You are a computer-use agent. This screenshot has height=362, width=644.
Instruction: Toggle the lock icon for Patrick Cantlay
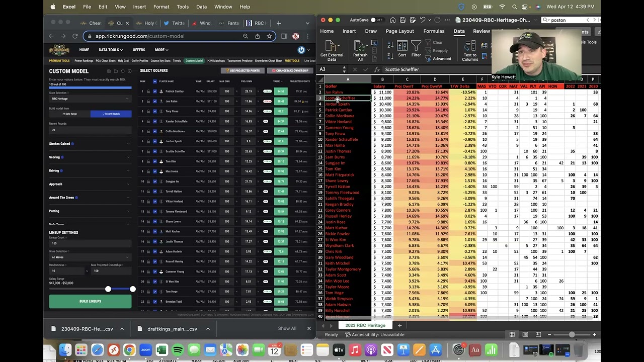(148, 92)
